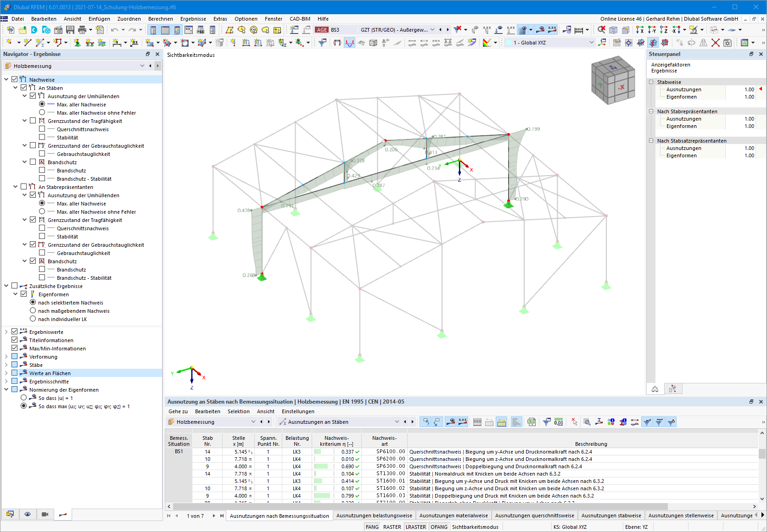The image size is (767, 532).
Task: Toggle the 'An Stabrepräsentanten' checkbox
Action: (x=23, y=187)
